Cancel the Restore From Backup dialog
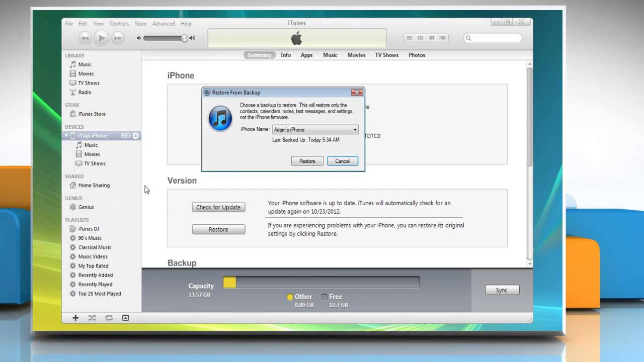Screen dimensions: 644x362 pyautogui.click(x=342, y=161)
